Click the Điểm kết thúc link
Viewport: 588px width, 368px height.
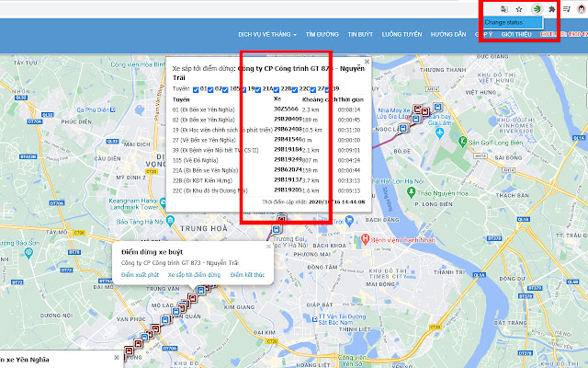[x=247, y=275]
